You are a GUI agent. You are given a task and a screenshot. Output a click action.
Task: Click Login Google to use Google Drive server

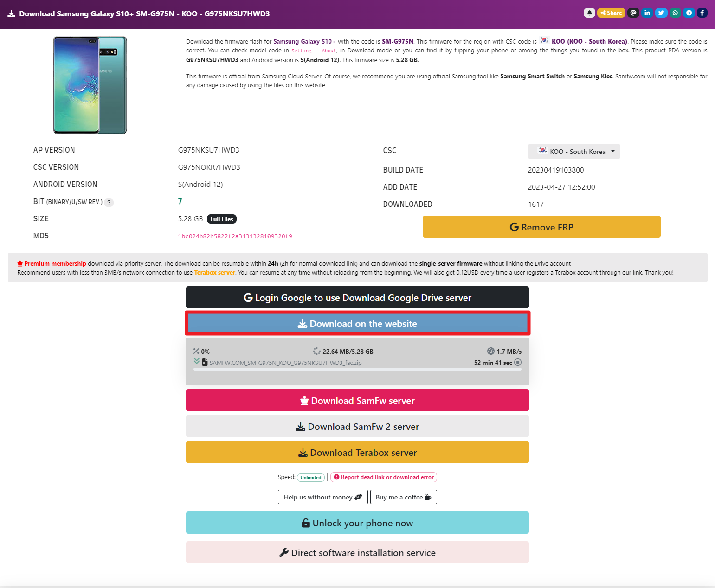[x=357, y=297]
